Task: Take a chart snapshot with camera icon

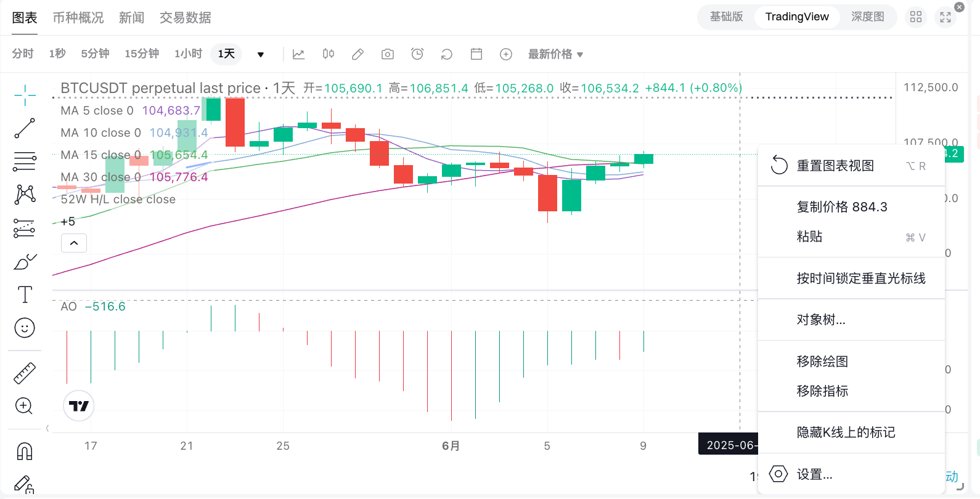Action: pyautogui.click(x=388, y=54)
